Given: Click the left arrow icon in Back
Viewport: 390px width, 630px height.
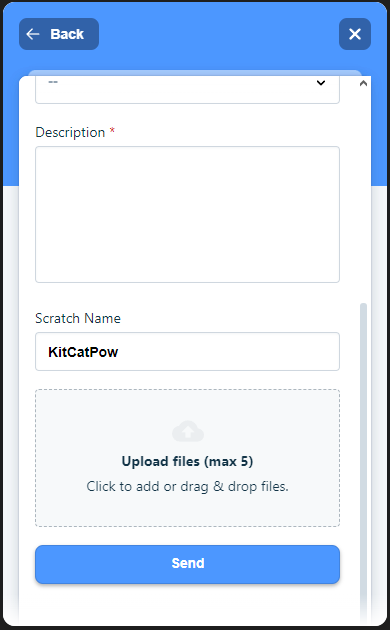Looking at the screenshot, I should pyautogui.click(x=33, y=34).
